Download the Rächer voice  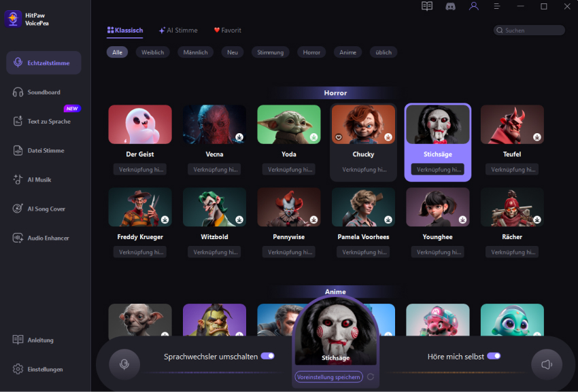[537, 219]
